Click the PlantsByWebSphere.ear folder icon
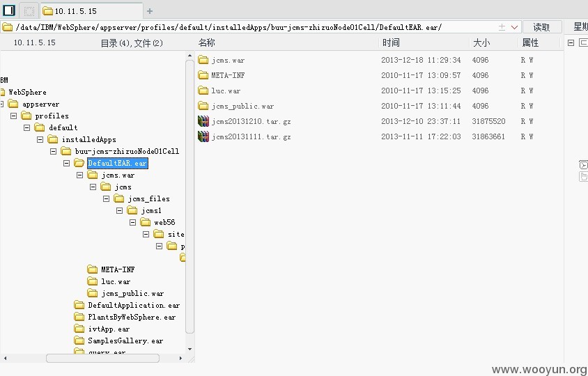 point(79,317)
